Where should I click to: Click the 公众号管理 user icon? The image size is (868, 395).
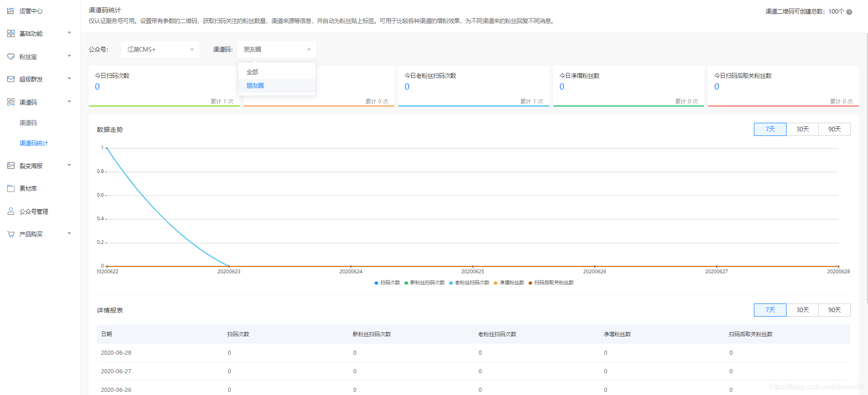pyautogui.click(x=11, y=211)
